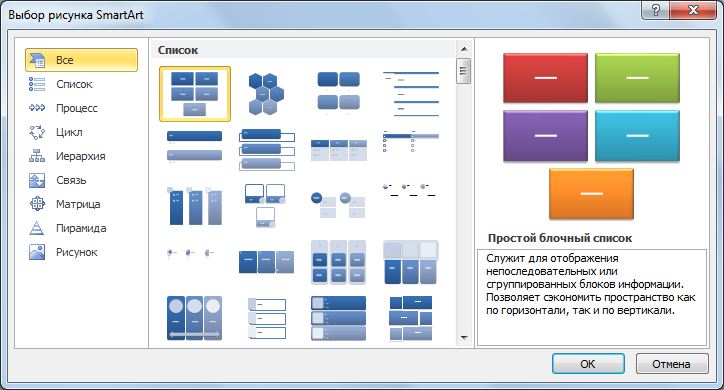724x390 pixels.
Task: Choose the vertical bullet list layout
Action: [x=194, y=147]
